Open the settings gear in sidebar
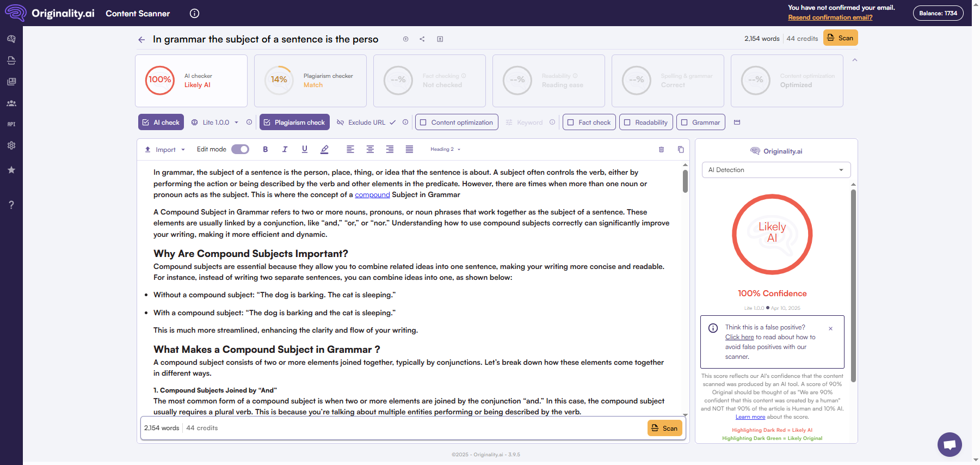980x465 pixels. 11,145
